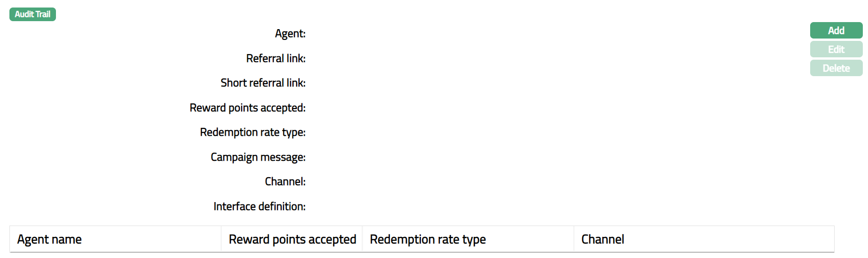The height and width of the screenshot is (258, 868).
Task: Click Redemption rate type form label
Action: tap(253, 133)
